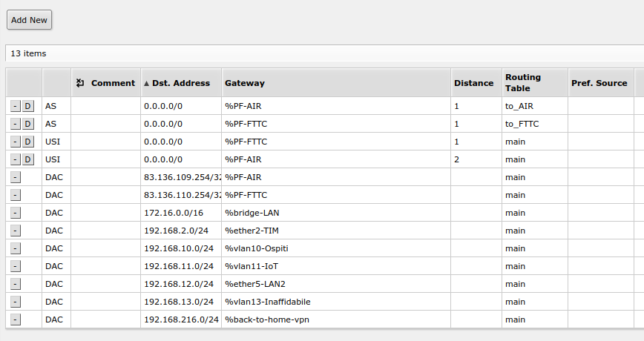644x341 pixels.
Task: Remove the to_AIR routing table route
Action: (x=16, y=106)
